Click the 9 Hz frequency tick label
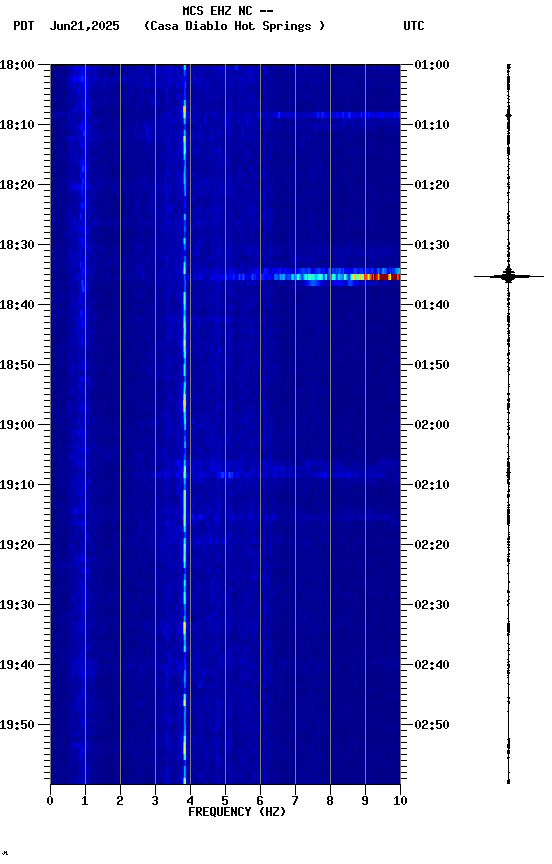 [x=365, y=801]
